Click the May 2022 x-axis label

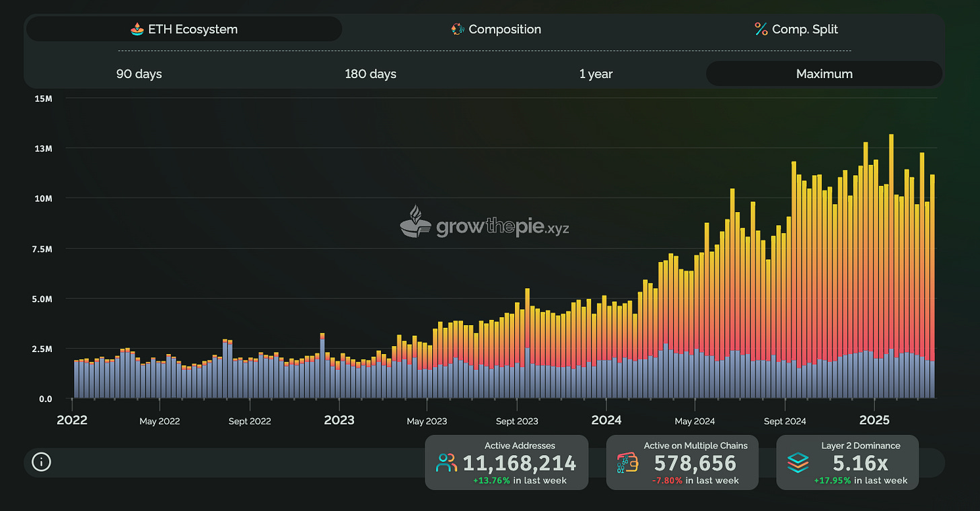pos(160,421)
